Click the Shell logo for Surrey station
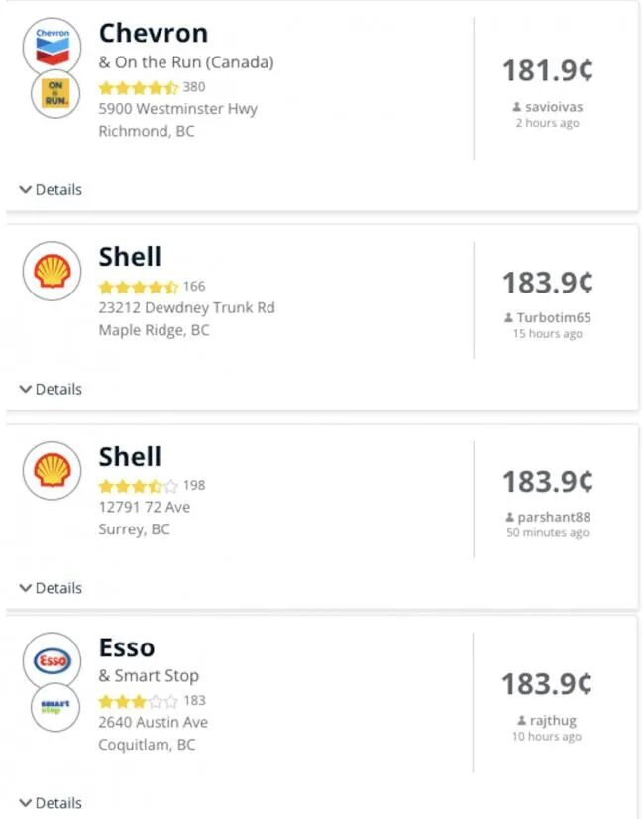This screenshot has width=644, height=819. (52, 470)
